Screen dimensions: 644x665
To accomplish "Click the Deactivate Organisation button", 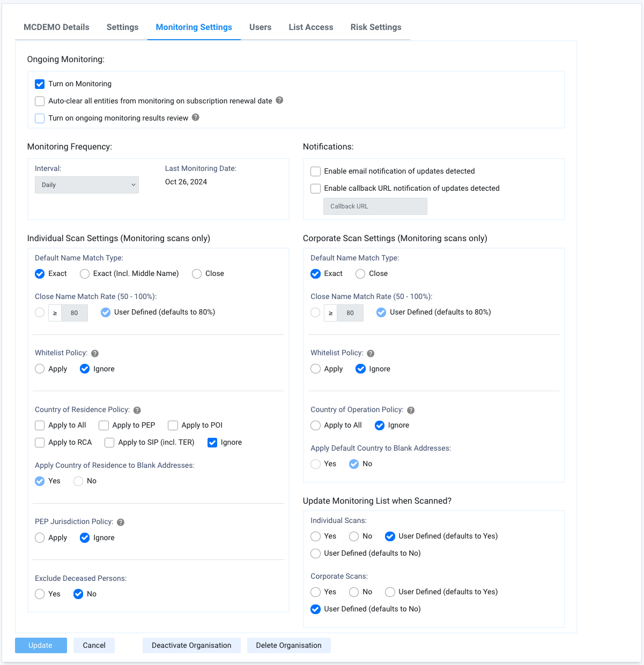I will point(191,645).
